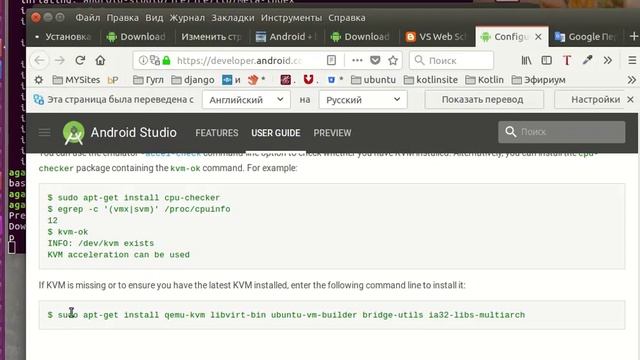Image resolution: width=640 pixels, height=360 pixels.
Task: Click the Android Studio logo
Action: pyautogui.click(x=73, y=133)
